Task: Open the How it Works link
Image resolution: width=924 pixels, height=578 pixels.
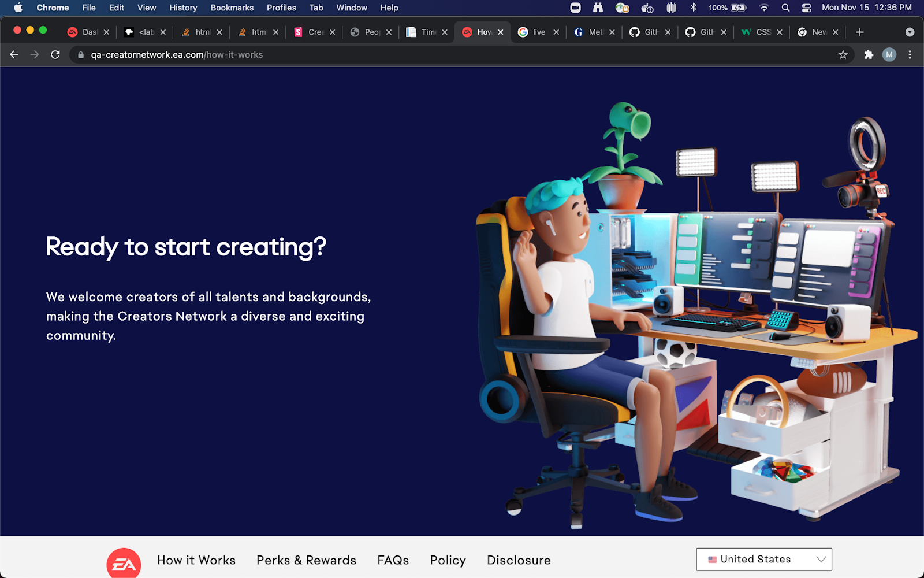Action: click(x=196, y=560)
